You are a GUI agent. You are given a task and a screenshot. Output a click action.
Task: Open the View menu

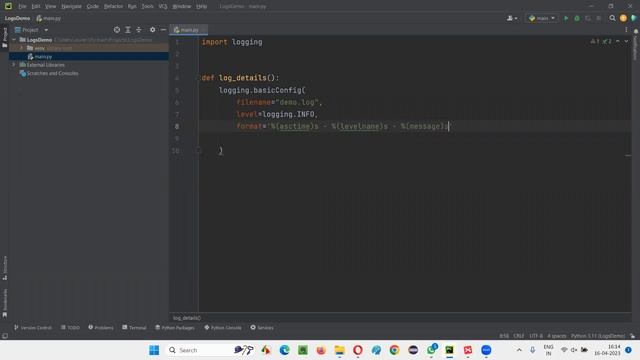pos(50,7)
